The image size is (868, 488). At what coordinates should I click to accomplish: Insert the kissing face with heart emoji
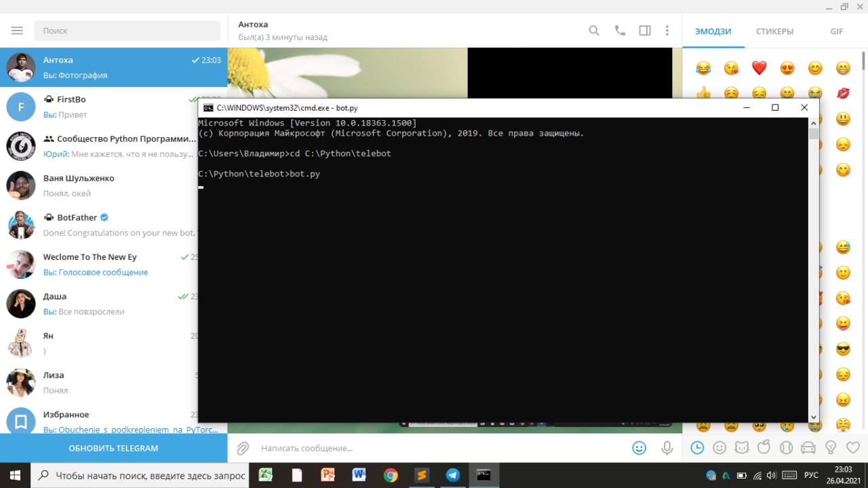coord(731,68)
